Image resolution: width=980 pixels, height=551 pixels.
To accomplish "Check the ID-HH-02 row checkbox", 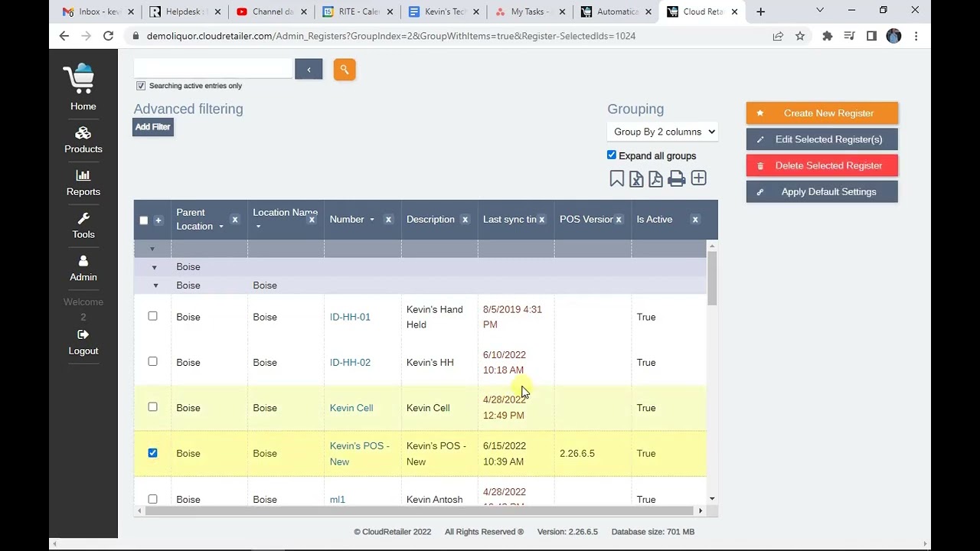I will tap(152, 361).
